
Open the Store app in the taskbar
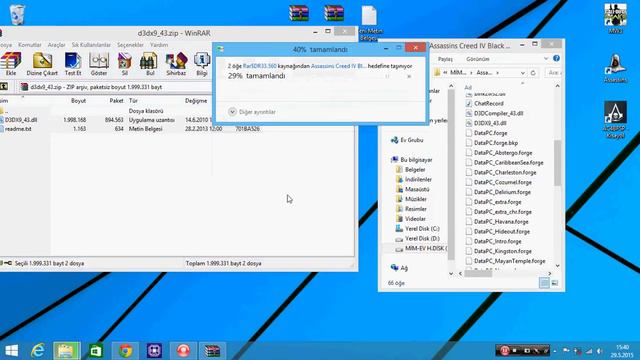[96, 351]
